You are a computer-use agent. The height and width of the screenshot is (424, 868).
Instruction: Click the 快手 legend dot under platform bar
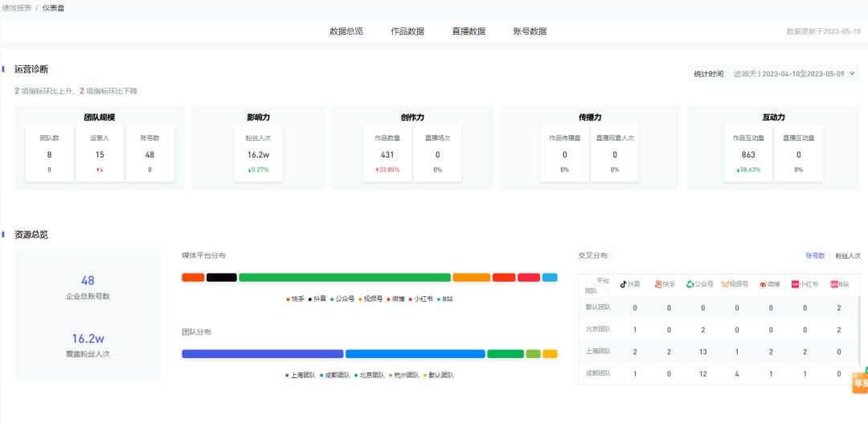click(288, 298)
